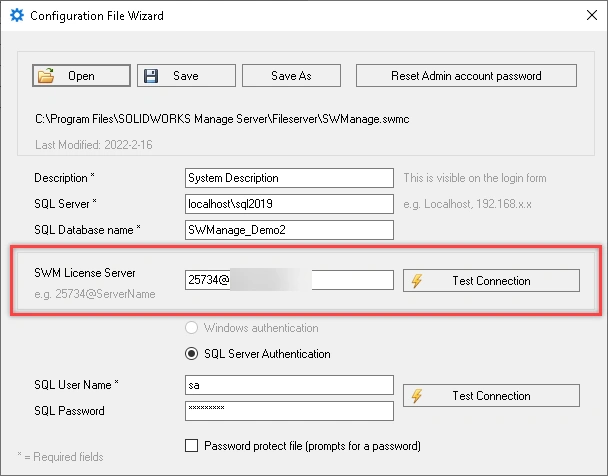Click the gear icon in title bar
The image size is (608, 476).
(16, 16)
